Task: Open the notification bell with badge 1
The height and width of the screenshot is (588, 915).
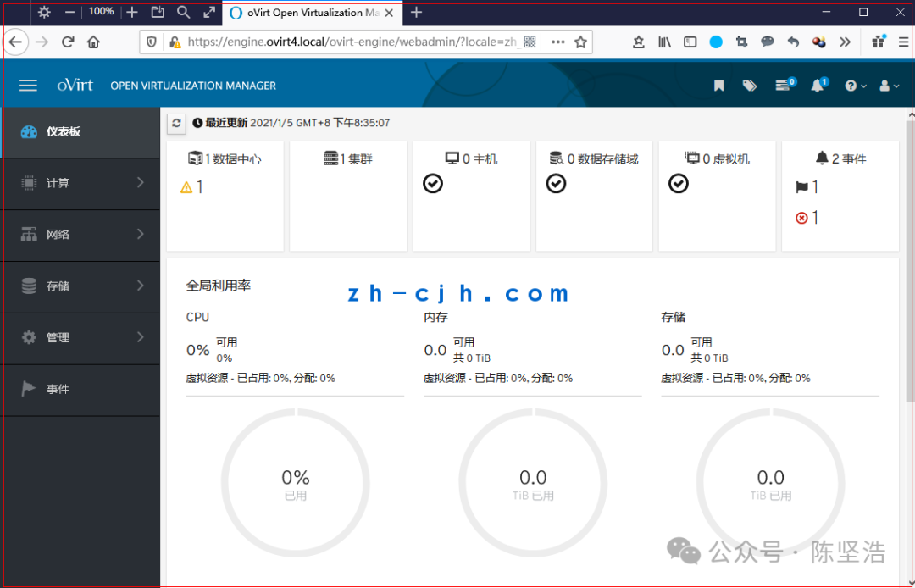Action: click(819, 86)
